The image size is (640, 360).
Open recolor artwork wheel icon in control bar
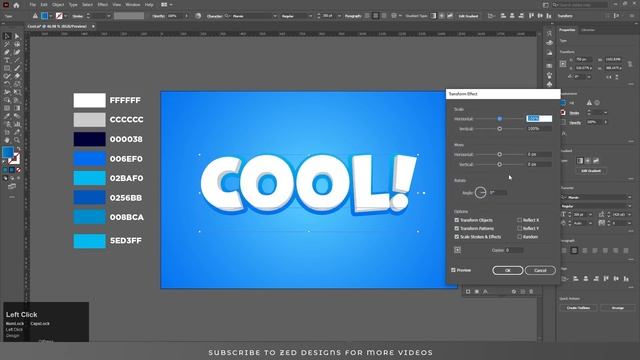click(198, 16)
